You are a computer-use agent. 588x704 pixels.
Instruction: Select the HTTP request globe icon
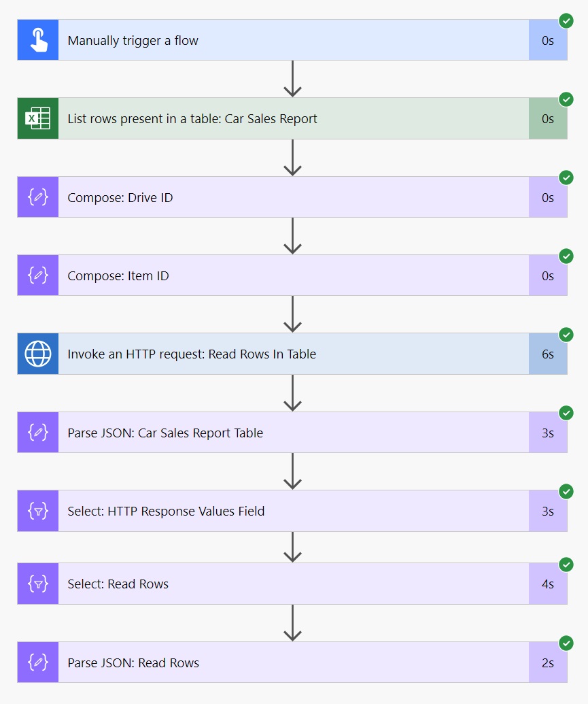(x=38, y=354)
